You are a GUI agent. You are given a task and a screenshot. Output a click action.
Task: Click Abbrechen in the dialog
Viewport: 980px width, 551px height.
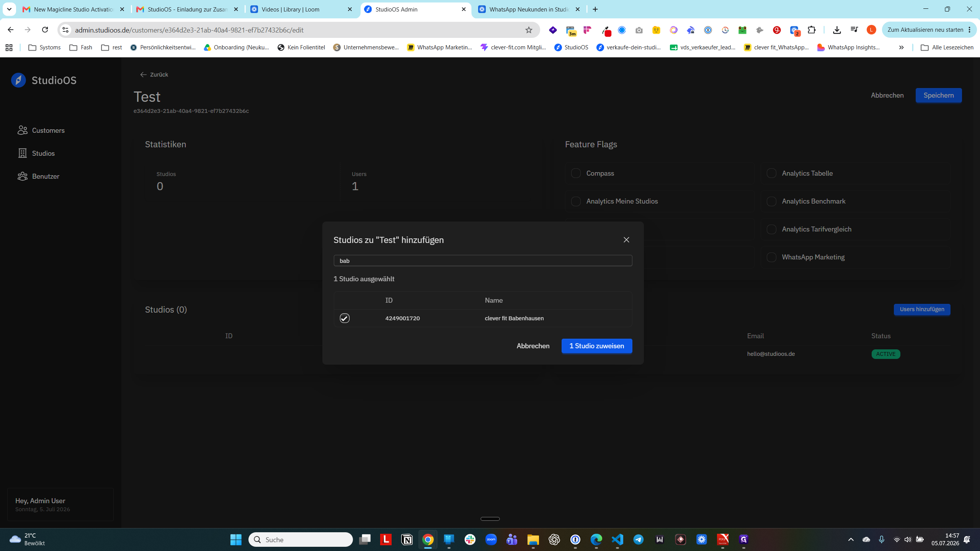(x=533, y=346)
